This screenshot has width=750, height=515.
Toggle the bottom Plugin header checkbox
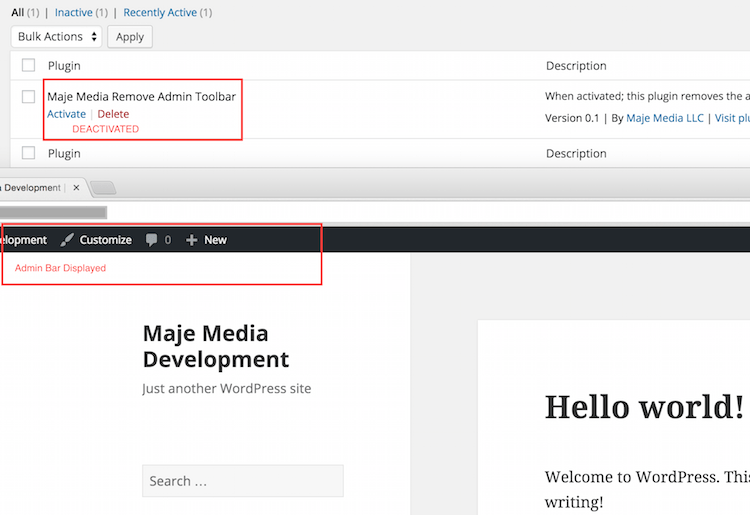point(28,154)
